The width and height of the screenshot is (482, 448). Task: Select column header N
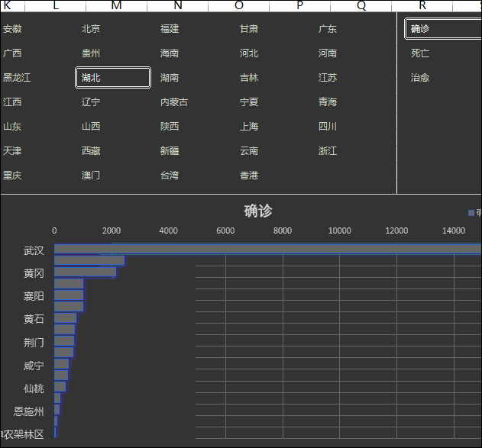tap(178, 5)
